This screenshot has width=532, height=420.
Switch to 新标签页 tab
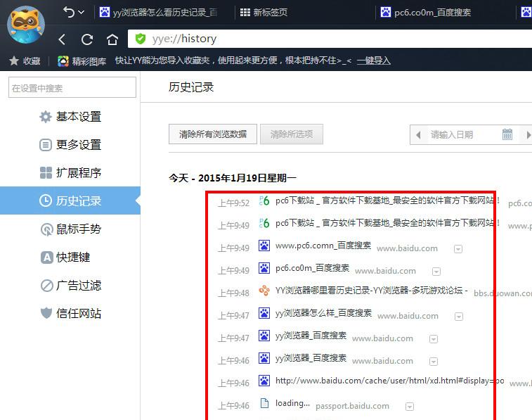pos(264,13)
